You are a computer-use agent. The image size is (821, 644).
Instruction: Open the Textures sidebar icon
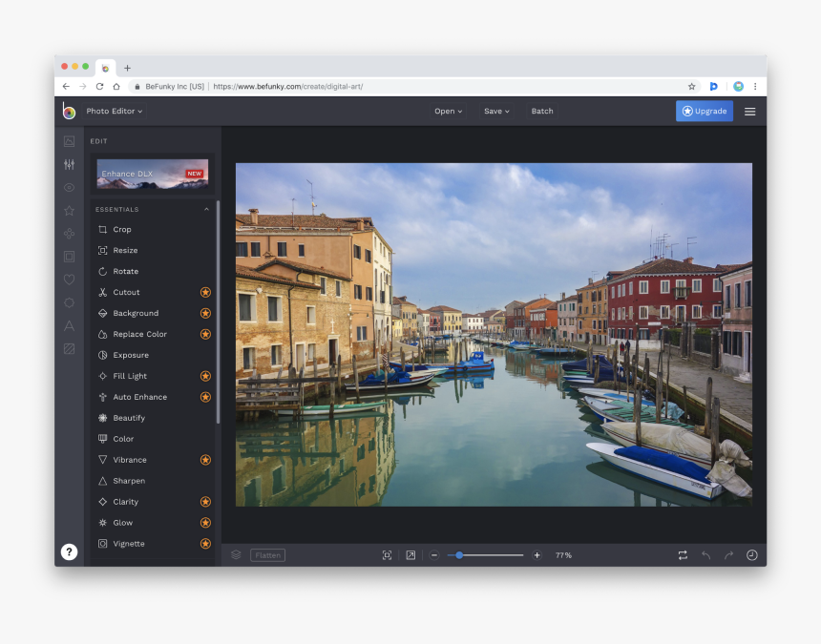(69, 349)
